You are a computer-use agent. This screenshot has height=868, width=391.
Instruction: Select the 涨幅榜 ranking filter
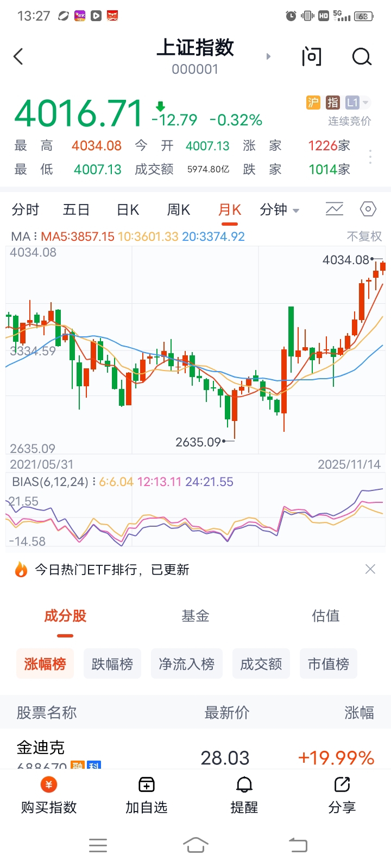tap(45, 663)
